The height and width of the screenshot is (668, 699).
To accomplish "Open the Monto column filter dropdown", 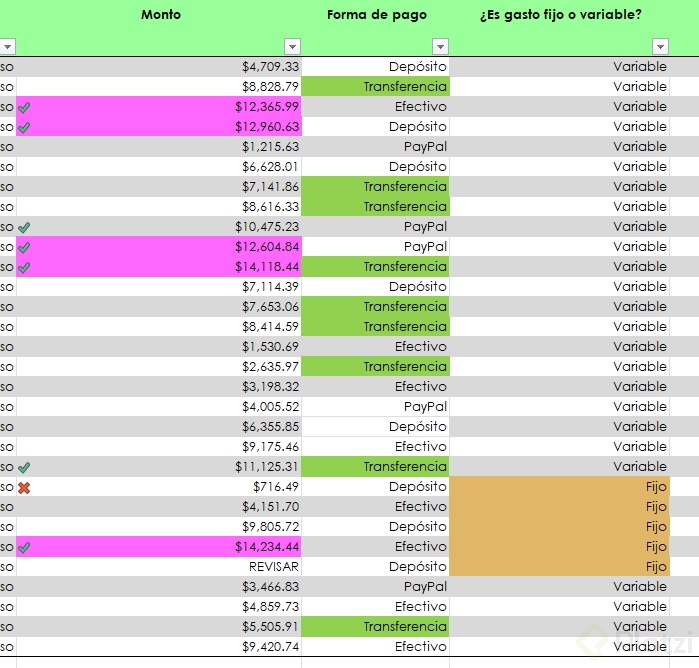I will 292,47.
